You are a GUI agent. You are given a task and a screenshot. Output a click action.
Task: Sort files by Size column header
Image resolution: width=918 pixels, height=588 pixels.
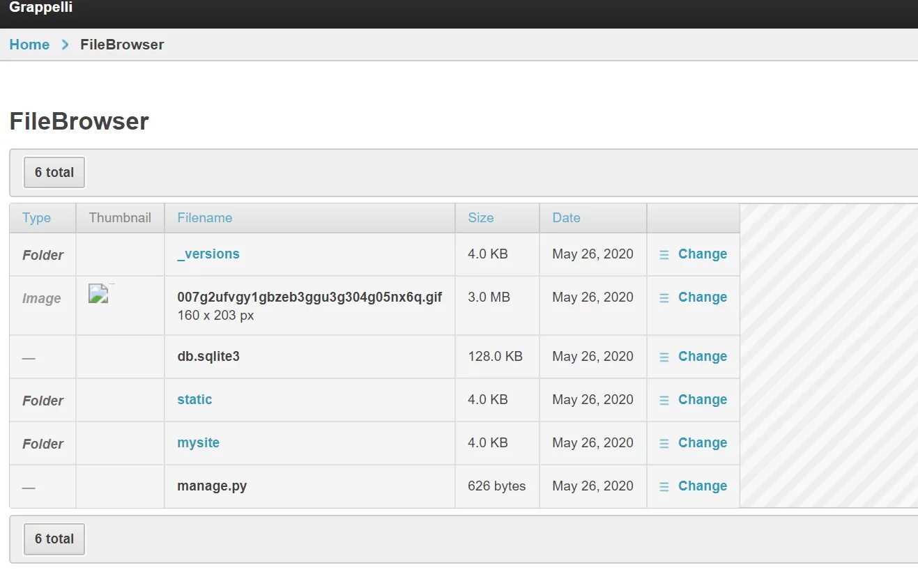[x=480, y=218]
